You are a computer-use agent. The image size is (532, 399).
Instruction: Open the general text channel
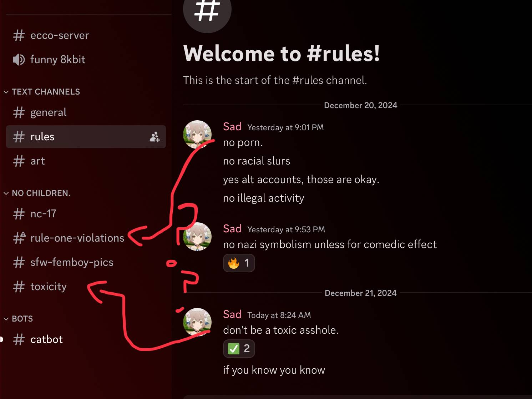click(86, 112)
